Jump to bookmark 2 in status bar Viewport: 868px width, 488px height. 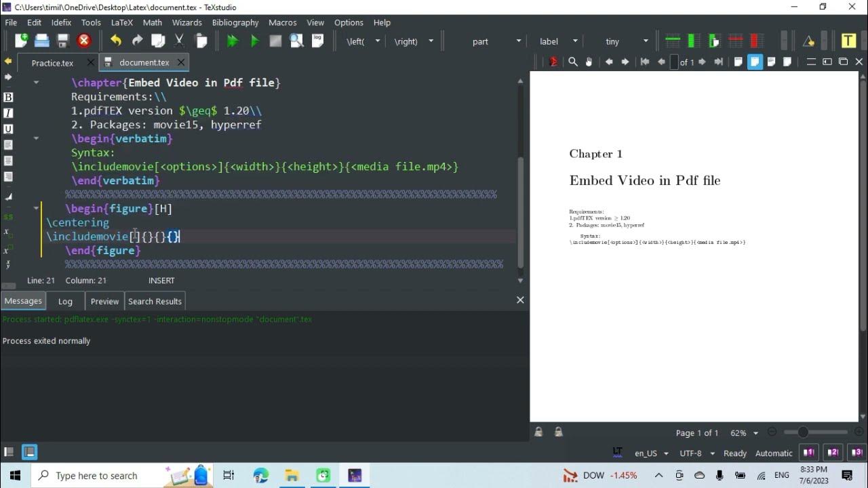[833, 453]
